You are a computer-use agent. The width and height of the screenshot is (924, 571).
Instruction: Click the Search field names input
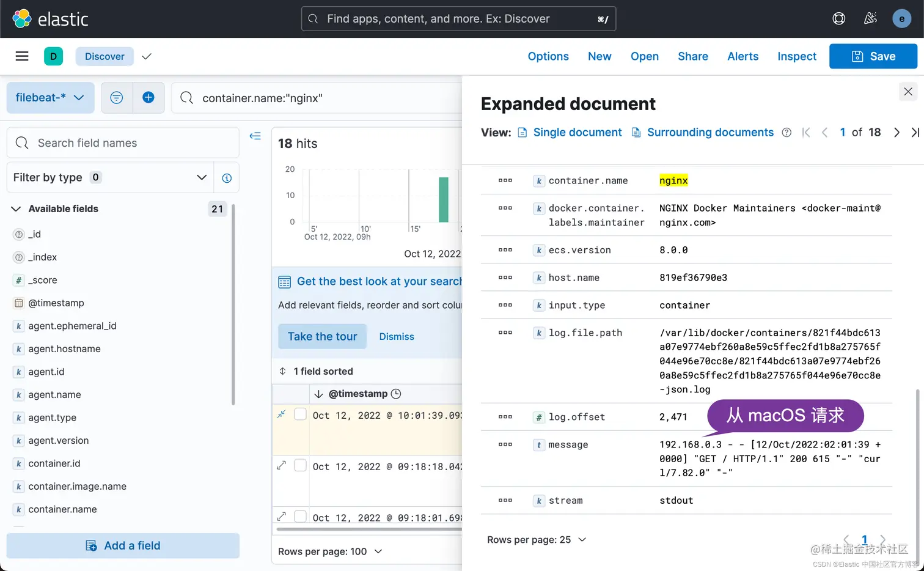123,142
